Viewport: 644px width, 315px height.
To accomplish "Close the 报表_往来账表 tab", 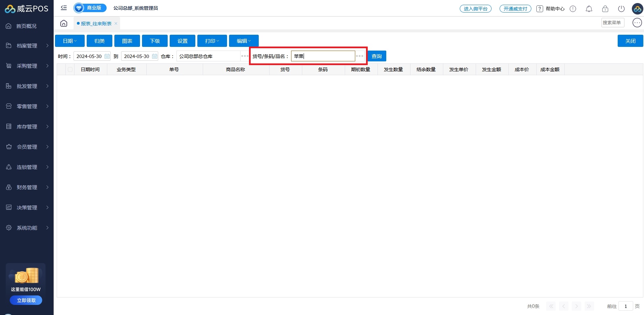I will tap(116, 24).
